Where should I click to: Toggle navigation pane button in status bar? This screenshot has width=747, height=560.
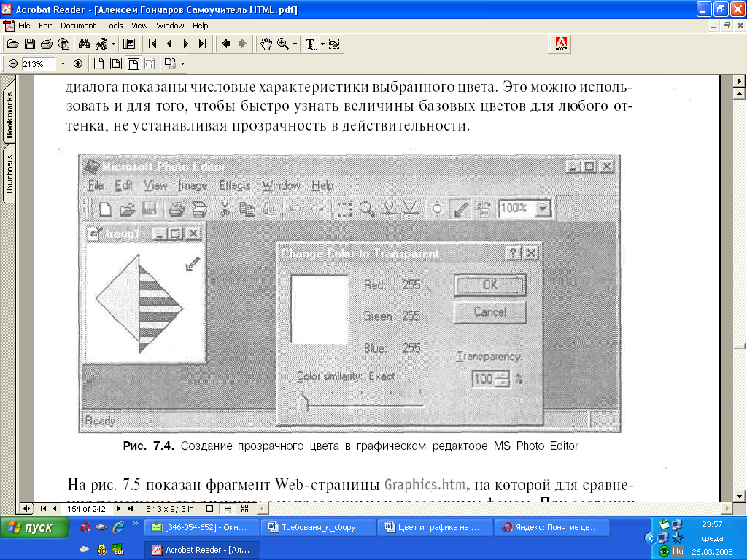pos(26,509)
